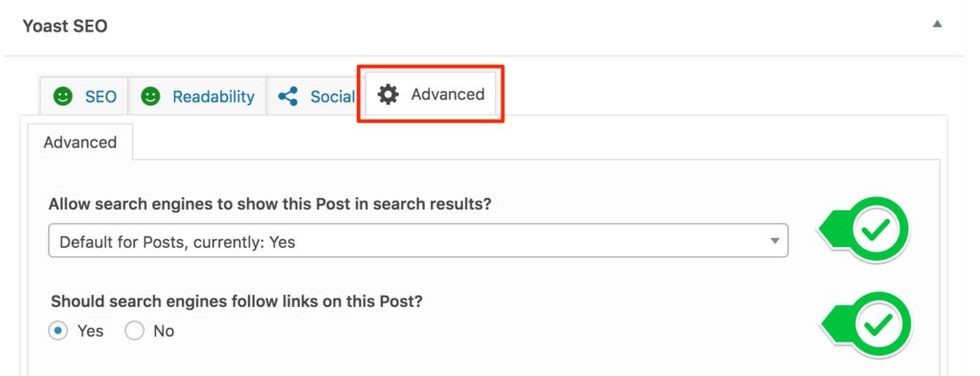Click the dropdown arrow of search results select
This screenshot has height=376, width=980.
774,241
